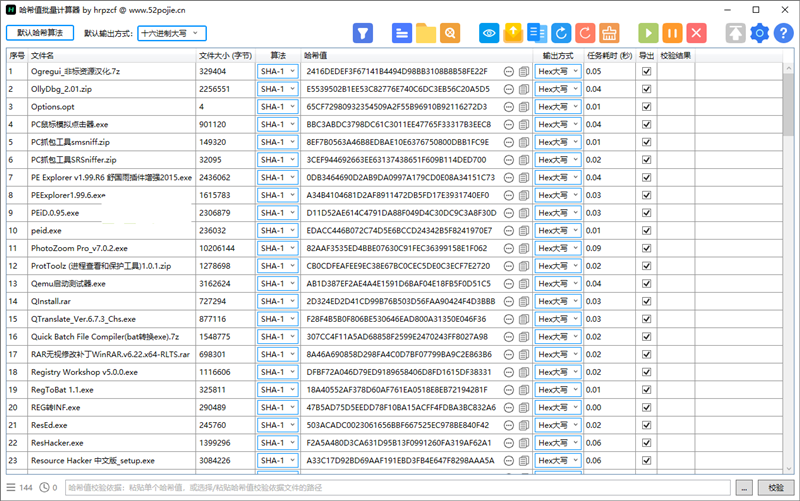The width and height of the screenshot is (800, 501).
Task: Expand Hex大写 output dropdown for Options.opt row
Action: point(559,107)
